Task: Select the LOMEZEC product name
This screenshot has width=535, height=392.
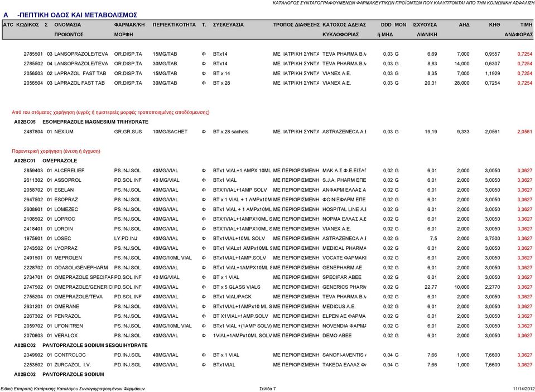Action: click(x=66, y=210)
